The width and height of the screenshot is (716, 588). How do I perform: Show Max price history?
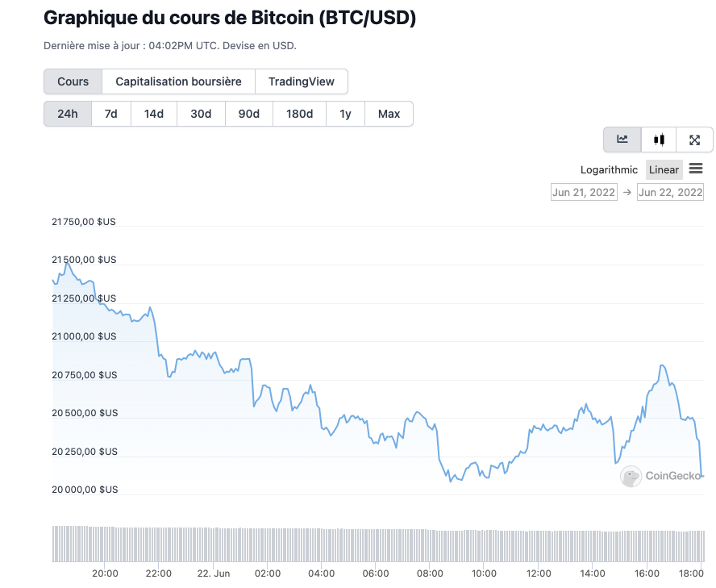389,114
